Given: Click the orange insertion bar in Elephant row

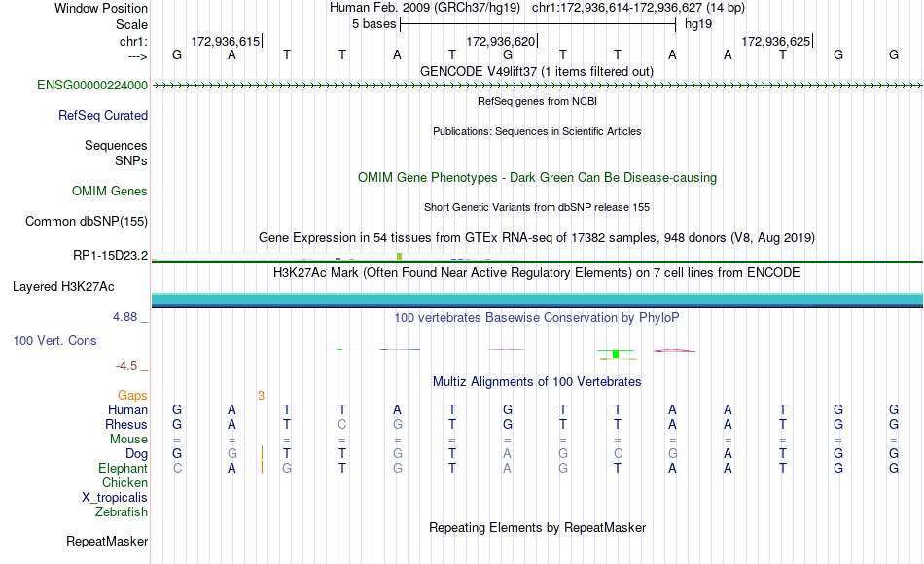Looking at the screenshot, I should tap(263, 467).
